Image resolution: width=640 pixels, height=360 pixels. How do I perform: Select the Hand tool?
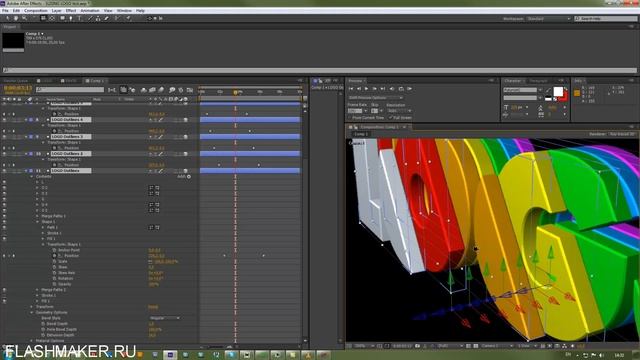[16, 18]
